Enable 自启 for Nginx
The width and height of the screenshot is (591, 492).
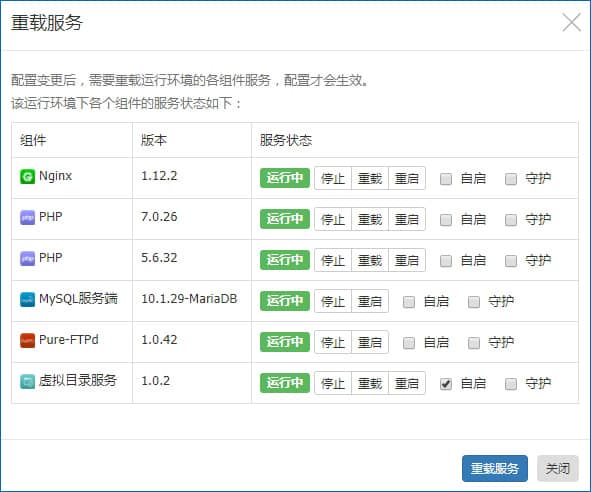click(x=446, y=179)
